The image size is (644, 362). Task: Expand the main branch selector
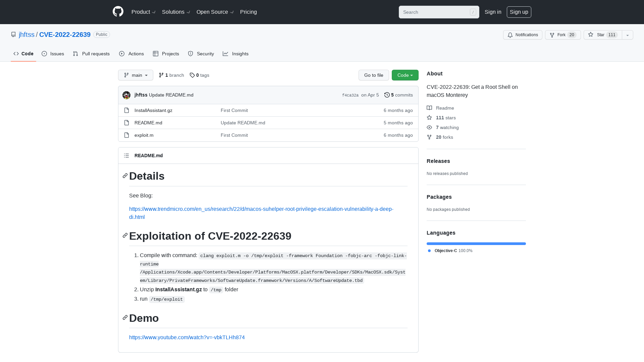pyautogui.click(x=136, y=75)
